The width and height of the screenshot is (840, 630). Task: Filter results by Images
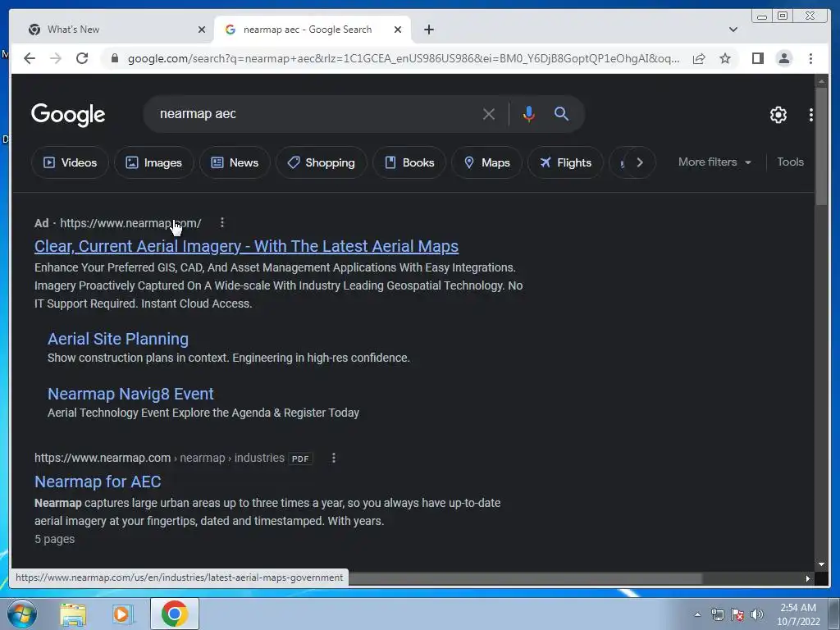(153, 162)
